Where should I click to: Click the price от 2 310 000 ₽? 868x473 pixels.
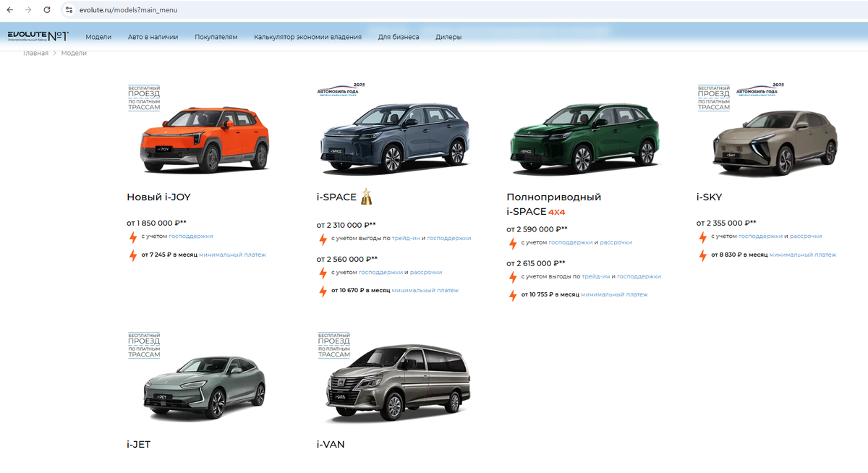coord(346,225)
